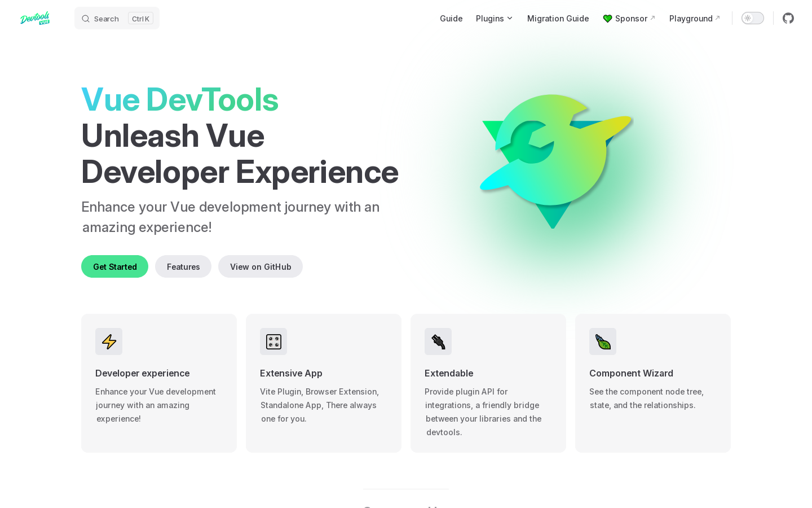Image resolution: width=812 pixels, height=508 pixels.
Task: Click the 'Provide plugin API for integrations' description
Action: pyautogui.click(x=483, y=412)
